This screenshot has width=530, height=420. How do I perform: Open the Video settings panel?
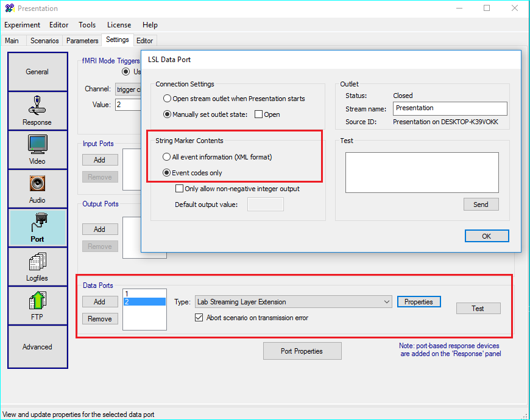click(37, 150)
